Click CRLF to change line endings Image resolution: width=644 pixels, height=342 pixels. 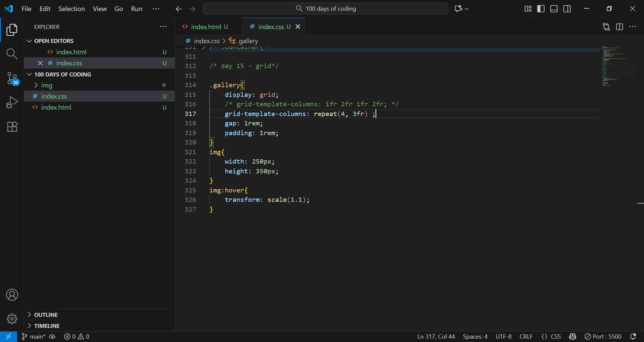526,336
